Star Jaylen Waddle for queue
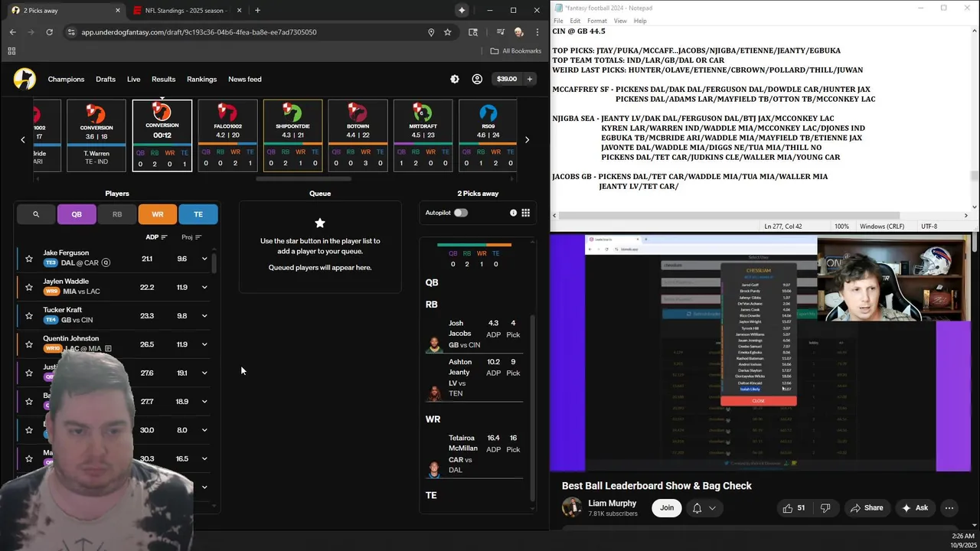This screenshot has height=551, width=980. click(x=29, y=287)
